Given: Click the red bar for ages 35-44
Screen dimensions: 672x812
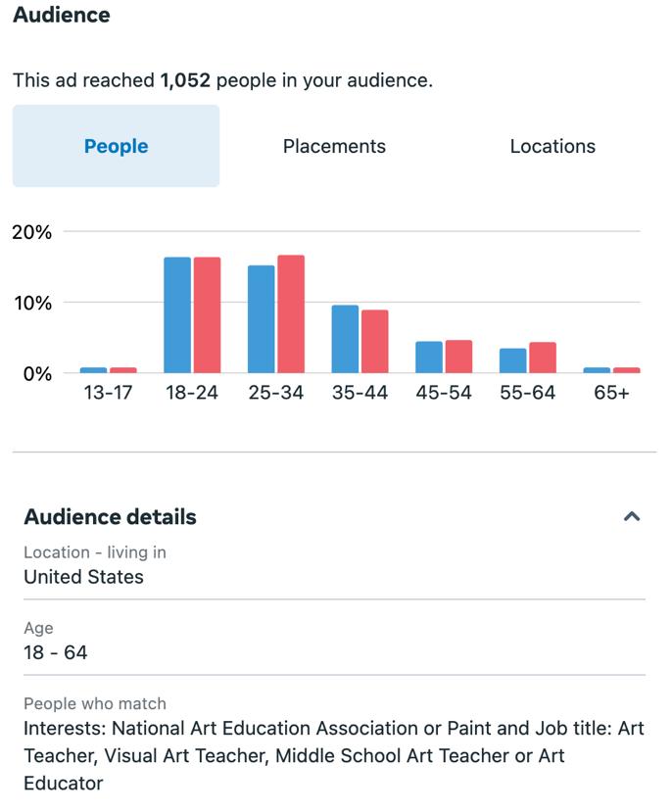Looking at the screenshot, I should (375, 342).
